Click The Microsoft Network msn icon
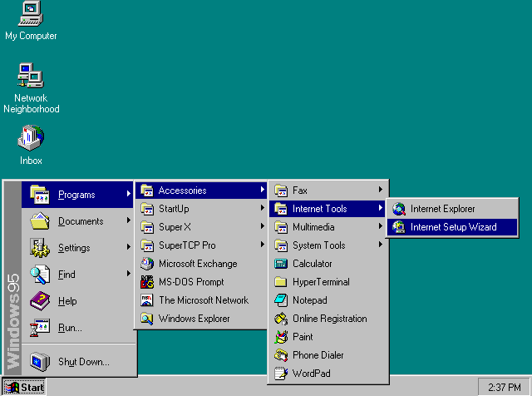The image size is (532, 396). pos(147,300)
